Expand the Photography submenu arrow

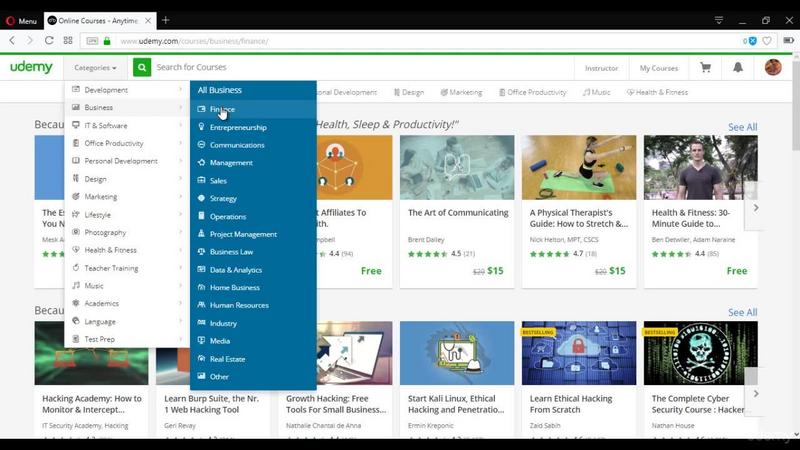pyautogui.click(x=181, y=232)
